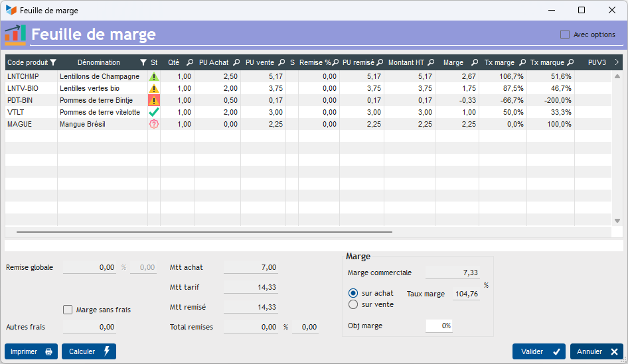628x364 pixels.
Task: Select the sur vente radio button
Action: pyautogui.click(x=353, y=304)
